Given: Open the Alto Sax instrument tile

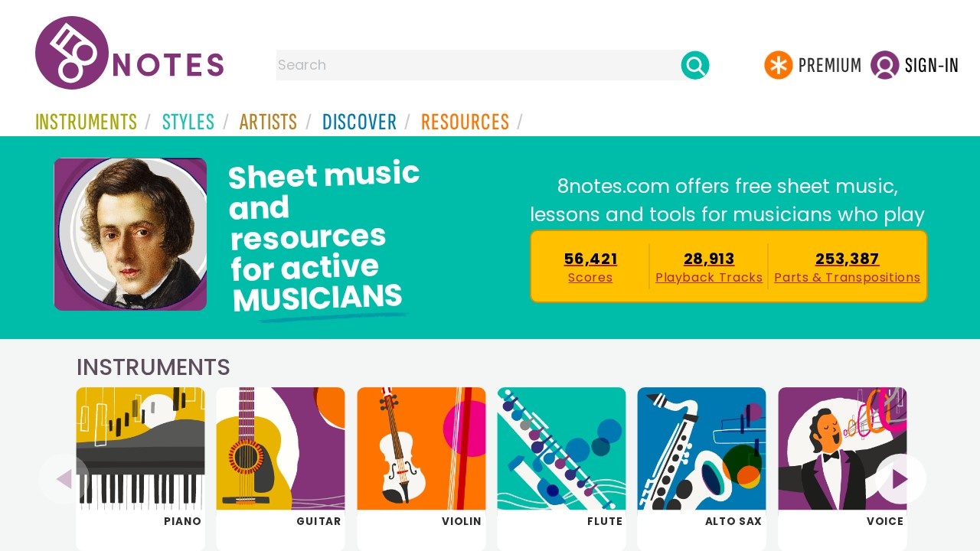Looking at the screenshot, I should tap(701, 459).
